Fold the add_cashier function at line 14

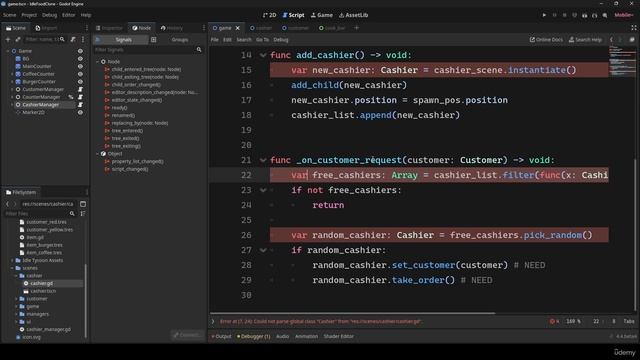pos(263,55)
